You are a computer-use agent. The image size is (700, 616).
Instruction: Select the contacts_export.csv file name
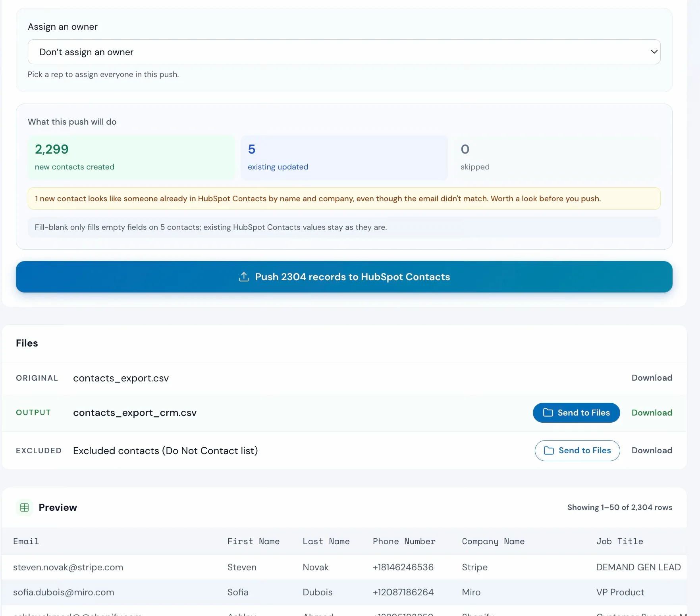click(x=121, y=378)
